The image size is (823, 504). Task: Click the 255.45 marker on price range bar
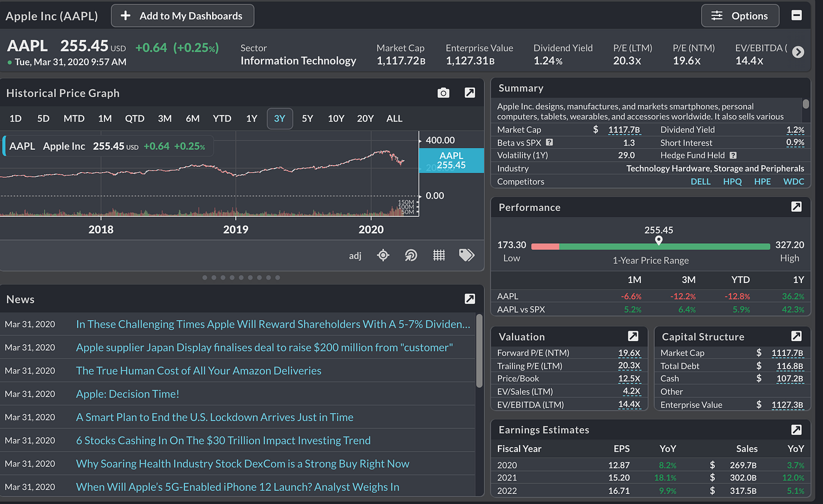pos(658,240)
